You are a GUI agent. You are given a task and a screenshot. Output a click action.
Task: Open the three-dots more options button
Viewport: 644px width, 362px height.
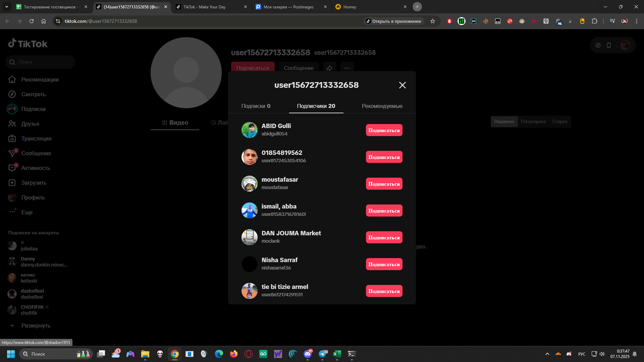click(x=347, y=68)
